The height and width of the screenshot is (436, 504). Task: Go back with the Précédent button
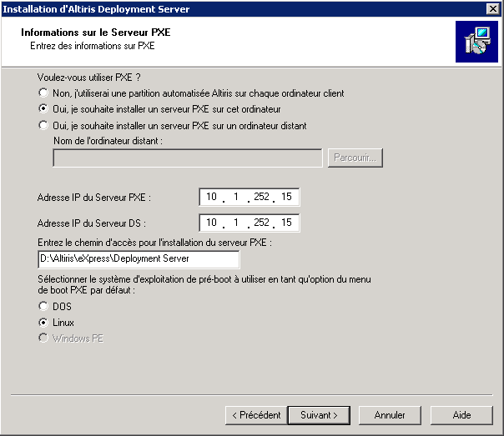[255, 415]
